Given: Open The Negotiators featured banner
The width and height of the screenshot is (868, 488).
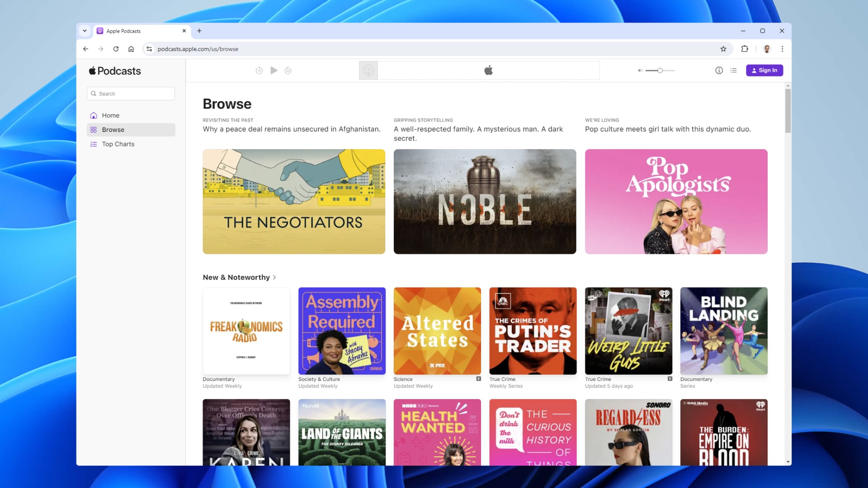Looking at the screenshot, I should click(294, 202).
